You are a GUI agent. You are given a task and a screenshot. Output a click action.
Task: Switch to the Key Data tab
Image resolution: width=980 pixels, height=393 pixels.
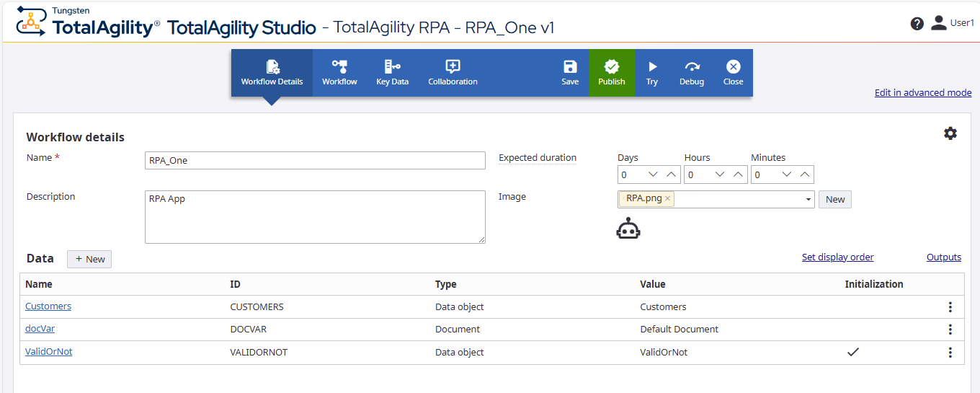point(392,73)
